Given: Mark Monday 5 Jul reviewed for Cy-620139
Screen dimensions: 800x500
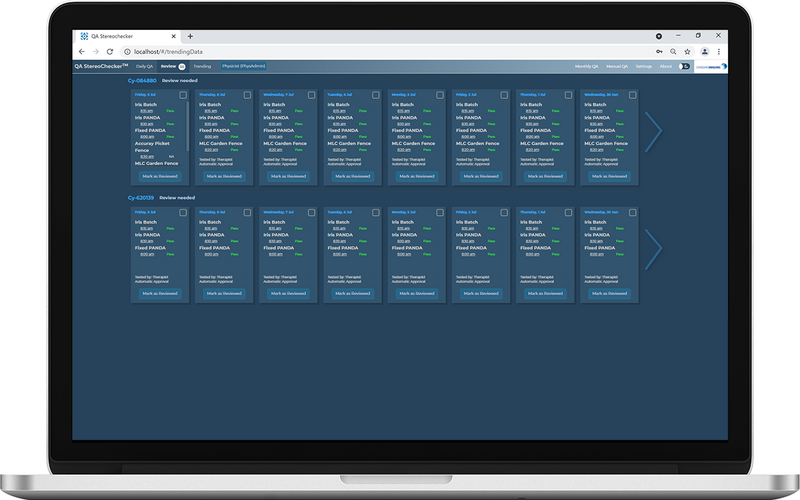Looking at the screenshot, I should (x=417, y=294).
